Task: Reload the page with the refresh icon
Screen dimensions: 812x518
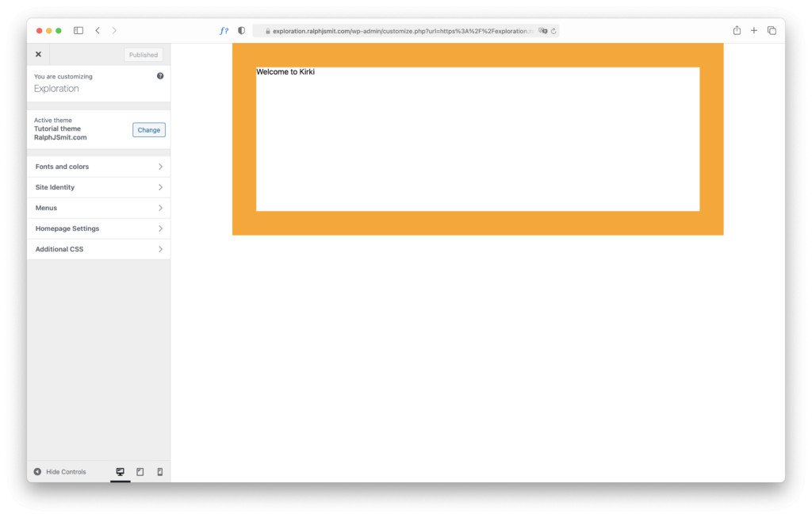Action: coord(554,29)
